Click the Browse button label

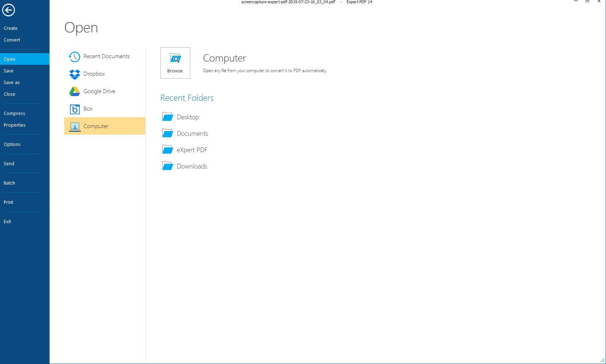(x=175, y=71)
